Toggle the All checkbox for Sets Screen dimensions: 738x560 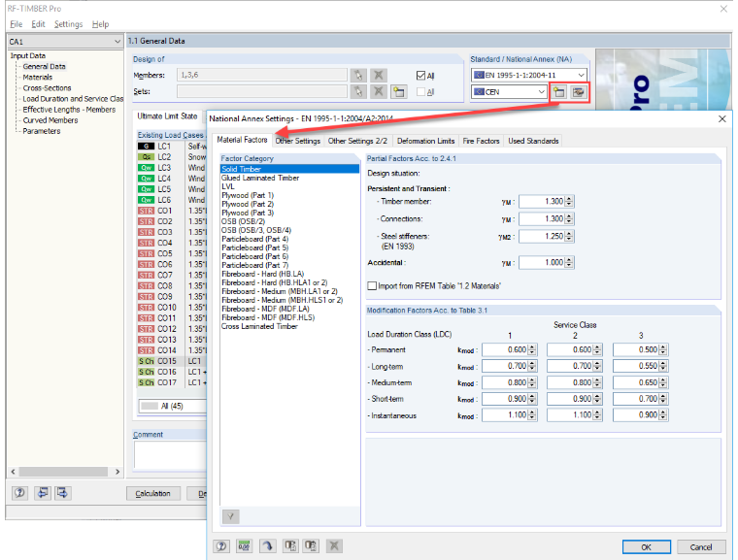(x=420, y=92)
